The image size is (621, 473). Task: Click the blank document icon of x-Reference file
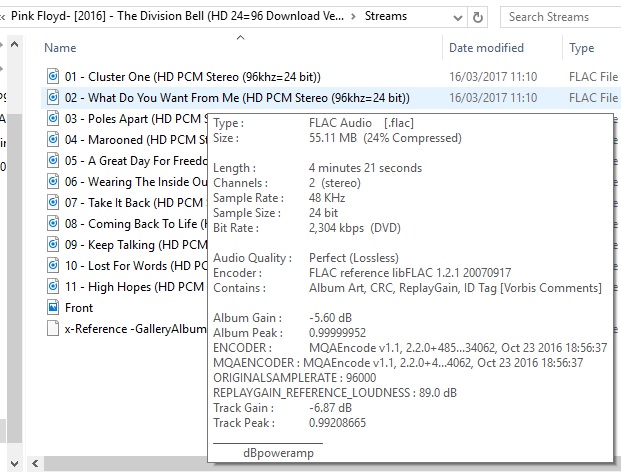[53, 328]
